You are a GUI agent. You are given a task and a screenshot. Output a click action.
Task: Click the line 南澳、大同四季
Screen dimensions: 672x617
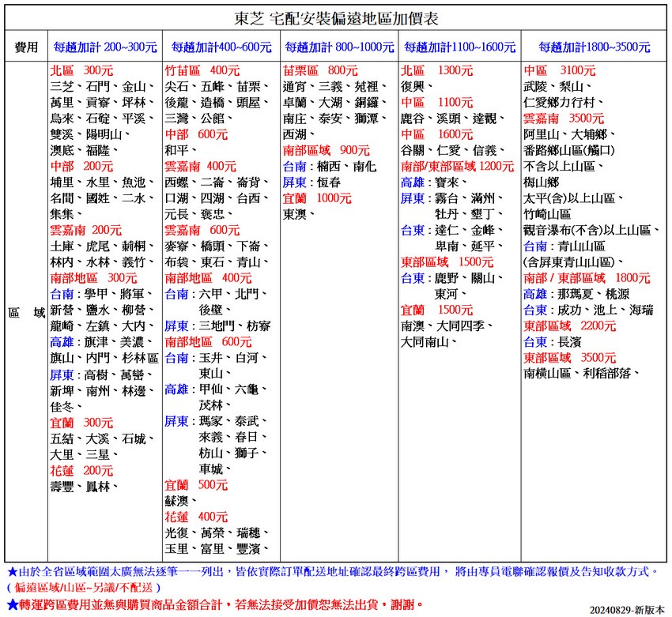point(447,326)
